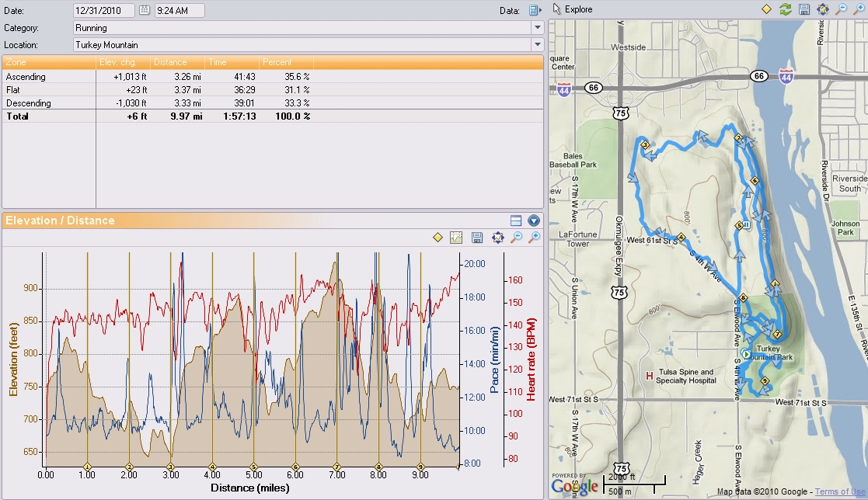Select the Explore cursor tool
Image resolution: width=868 pixels, height=500 pixels.
coord(573,9)
